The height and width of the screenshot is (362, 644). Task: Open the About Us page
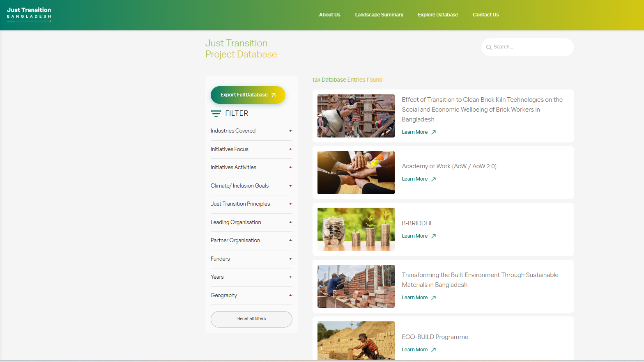[329, 15]
